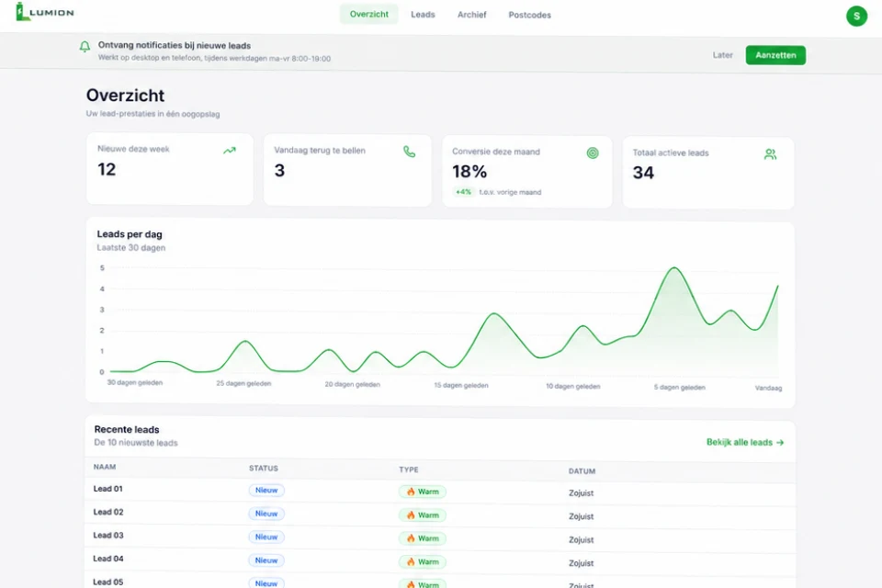The width and height of the screenshot is (882, 588).
Task: Click the Warm badge of Lead 03
Action: (x=423, y=538)
